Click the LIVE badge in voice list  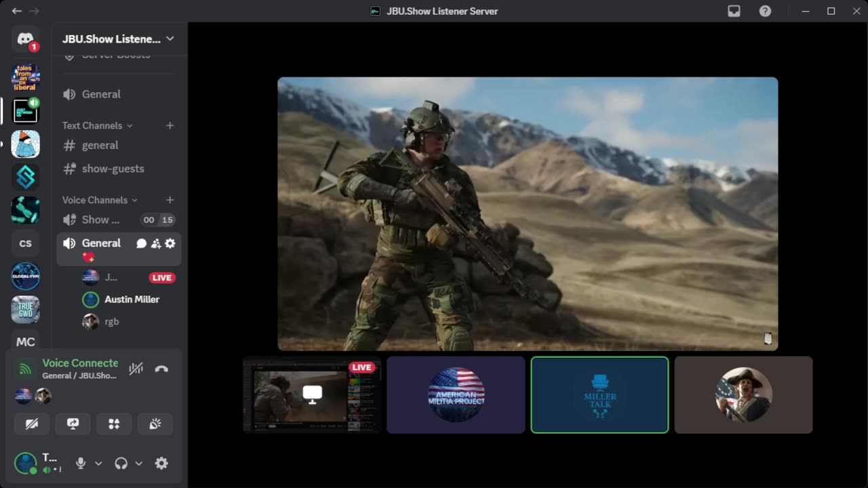pos(162,277)
